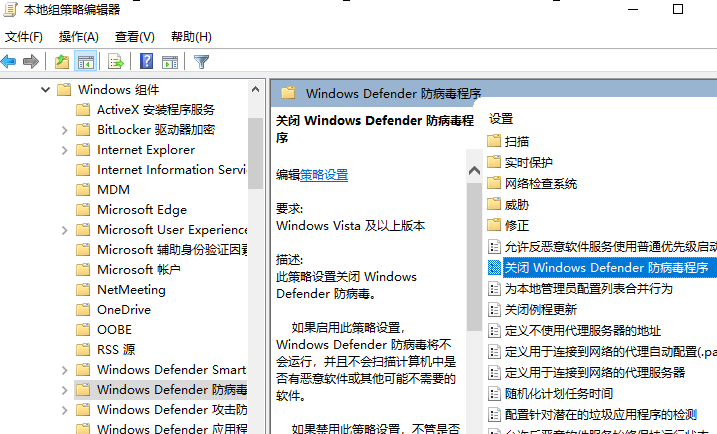The height and width of the screenshot is (434, 717).
Task: Select OneDrive in the tree
Action: click(x=123, y=310)
